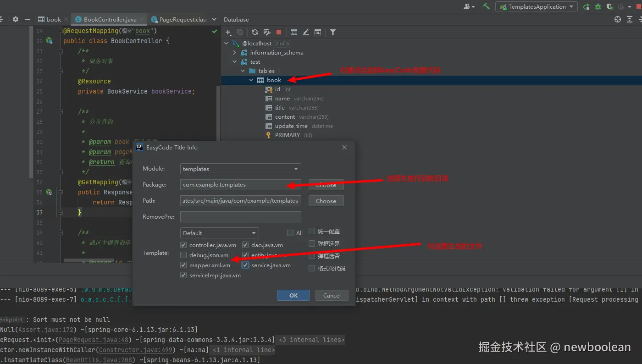The height and width of the screenshot is (364, 642).
Task: Click the Database refresh icon
Action: pos(255,32)
